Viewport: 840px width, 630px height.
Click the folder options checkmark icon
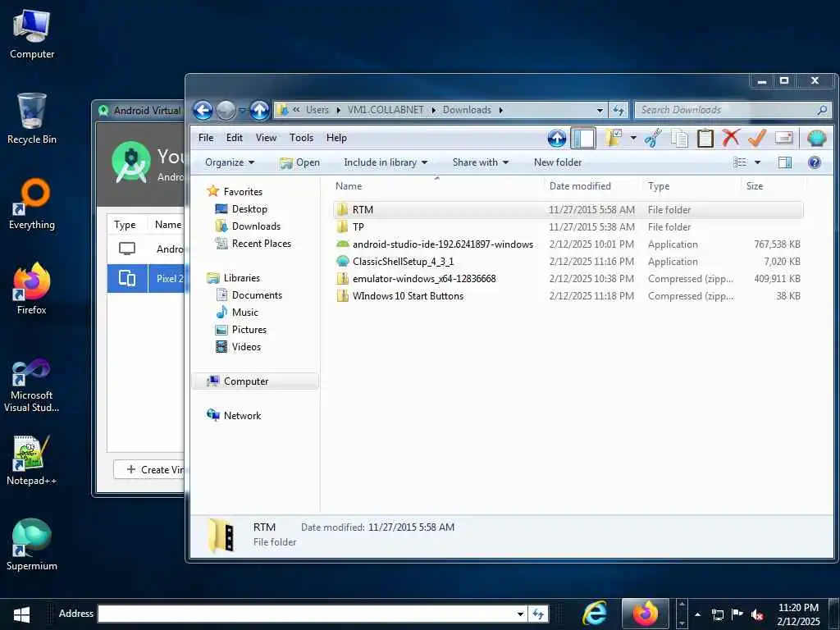click(x=614, y=138)
